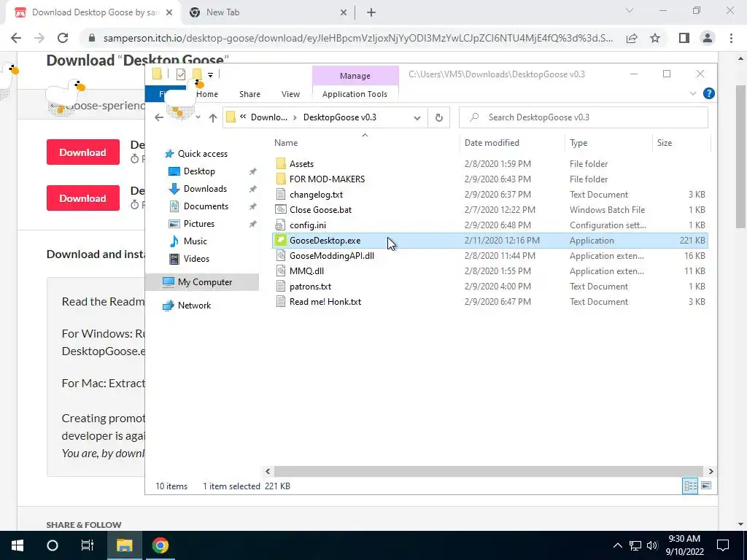Open Chrome side panel icon
Screen dimensions: 747x560
pyautogui.click(x=684, y=38)
